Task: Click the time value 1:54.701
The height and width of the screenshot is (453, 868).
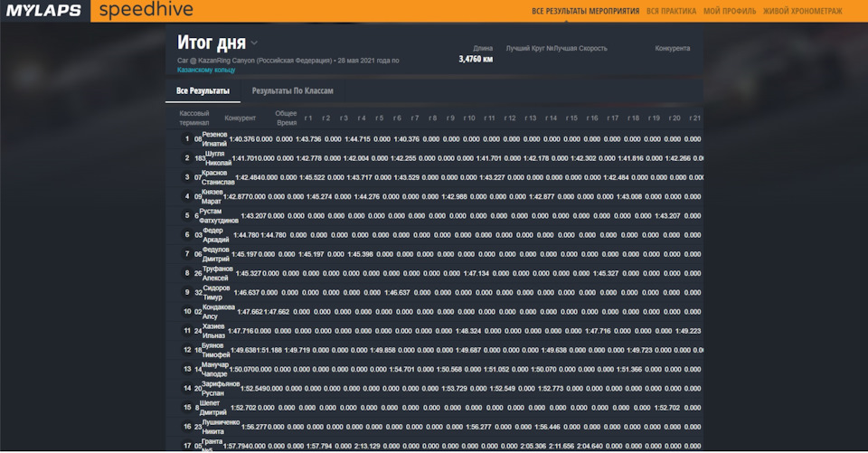Action: click(x=401, y=370)
